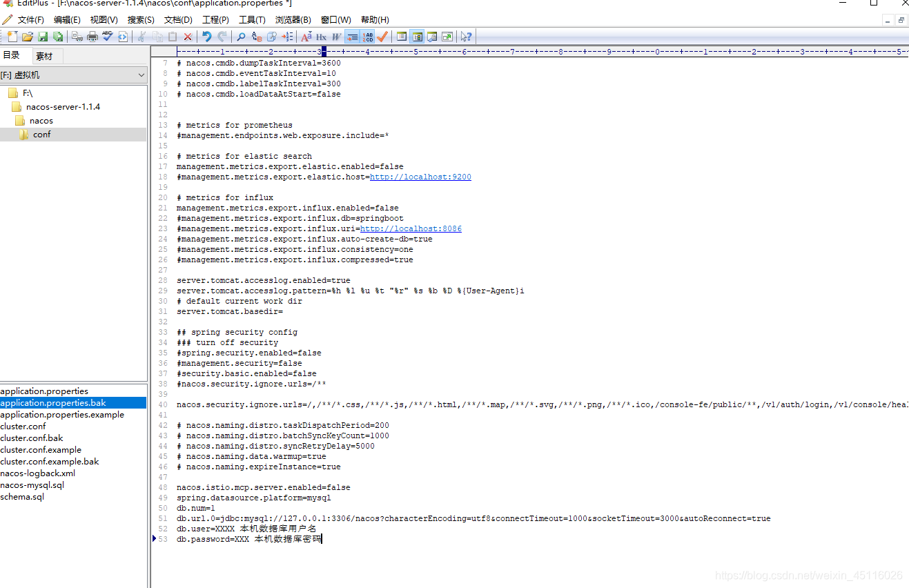Click the full screen toolbar icon
The width and height of the screenshot is (909, 588).
click(x=448, y=37)
